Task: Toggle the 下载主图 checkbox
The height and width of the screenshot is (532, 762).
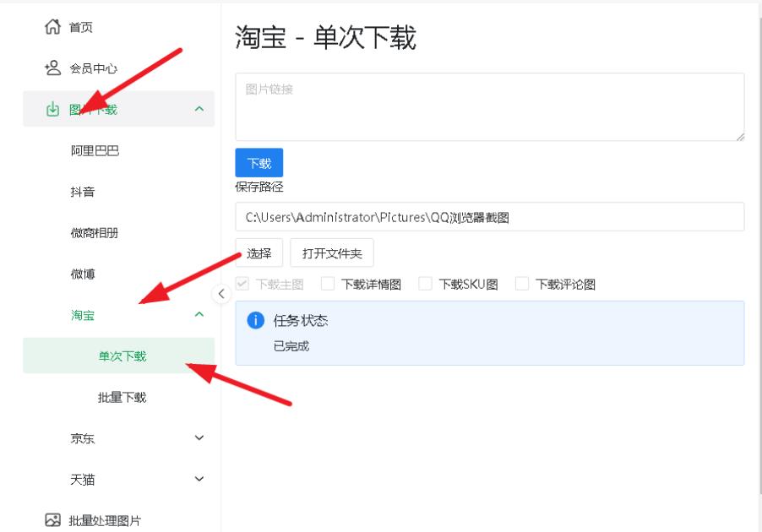Action: (x=242, y=283)
